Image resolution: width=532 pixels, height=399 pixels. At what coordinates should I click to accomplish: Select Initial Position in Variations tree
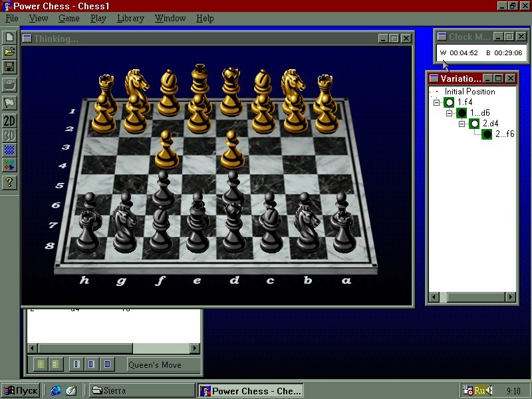(x=469, y=92)
